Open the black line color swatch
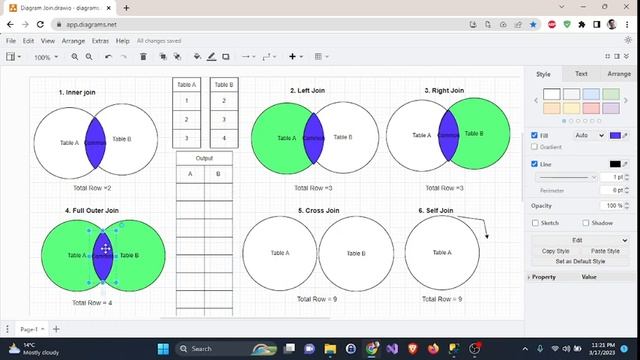This screenshot has width=640, height=360. [x=615, y=164]
